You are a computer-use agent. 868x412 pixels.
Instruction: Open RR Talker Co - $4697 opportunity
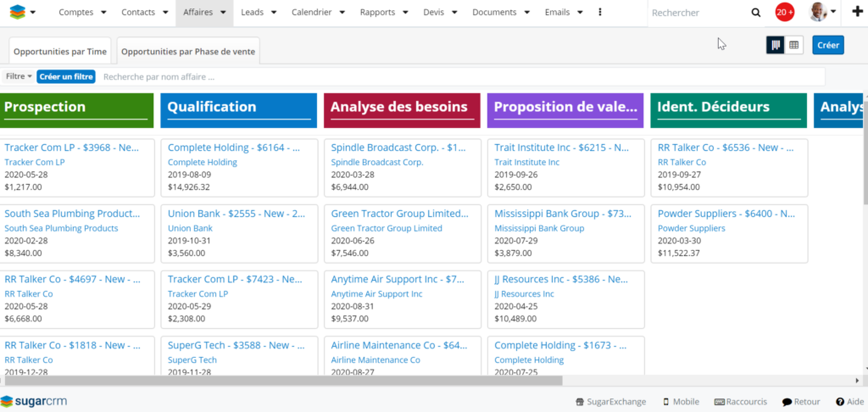[x=72, y=279]
